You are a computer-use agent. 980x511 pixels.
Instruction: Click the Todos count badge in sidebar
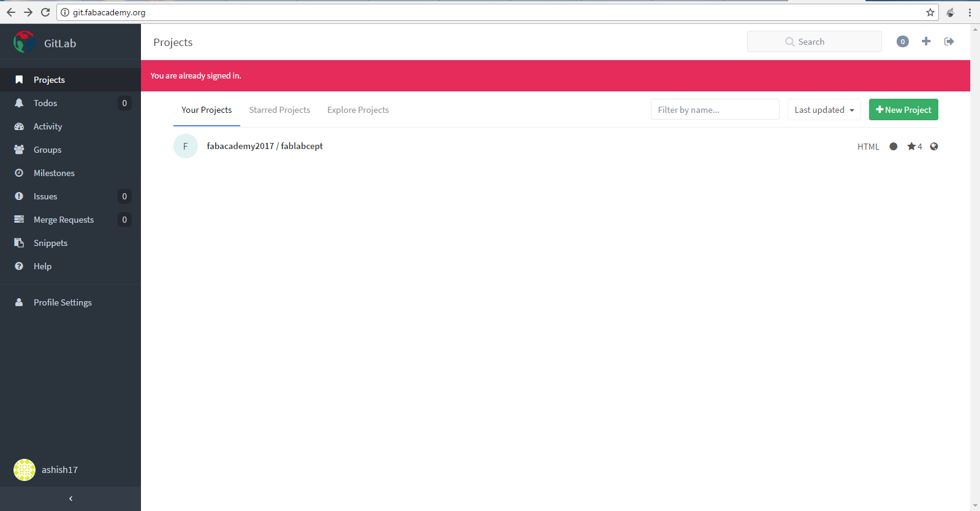click(x=124, y=103)
